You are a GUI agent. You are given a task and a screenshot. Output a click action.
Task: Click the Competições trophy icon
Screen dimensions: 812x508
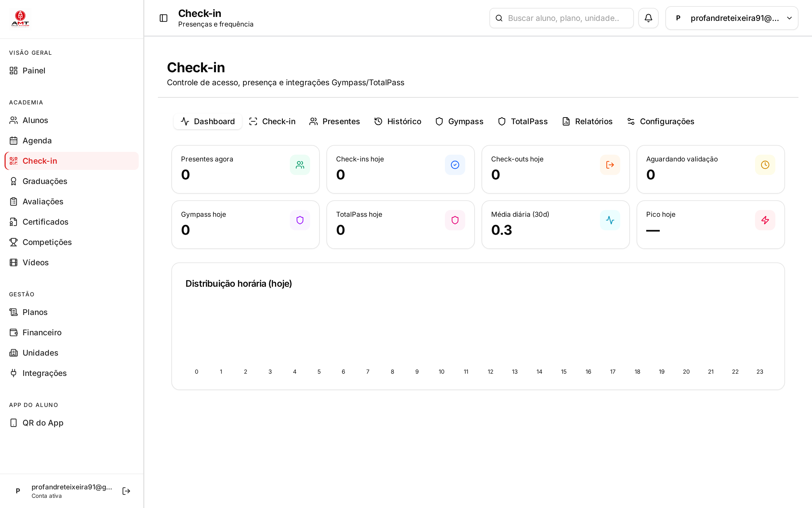(14, 242)
